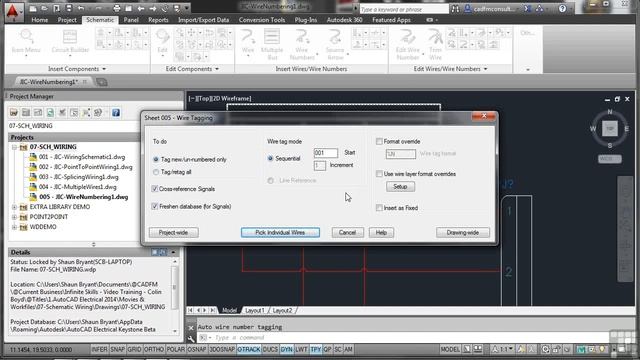Viewport: 640px width, 360px height.
Task: Click the binoculars search icon in title bar
Action: pos(455,9)
